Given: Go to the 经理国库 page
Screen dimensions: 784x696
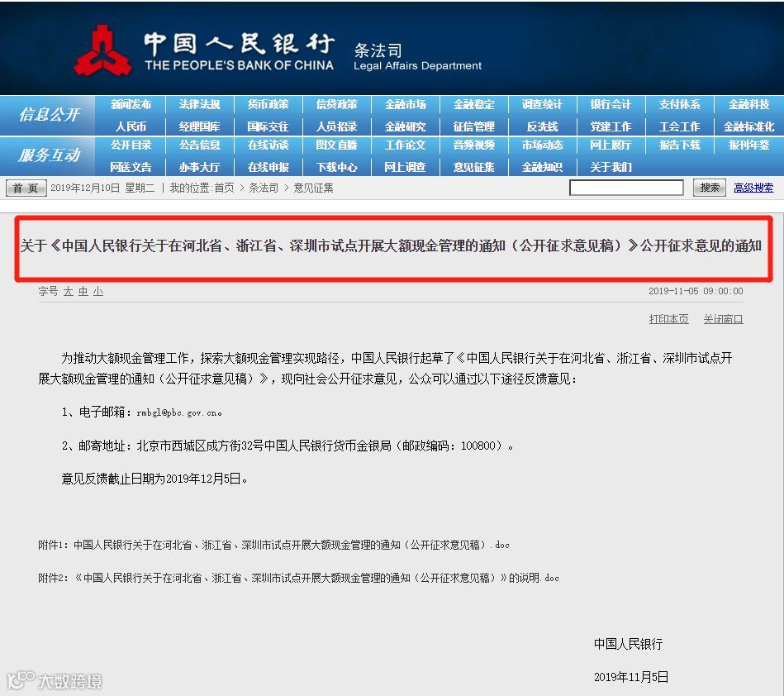Looking at the screenshot, I should tap(199, 126).
